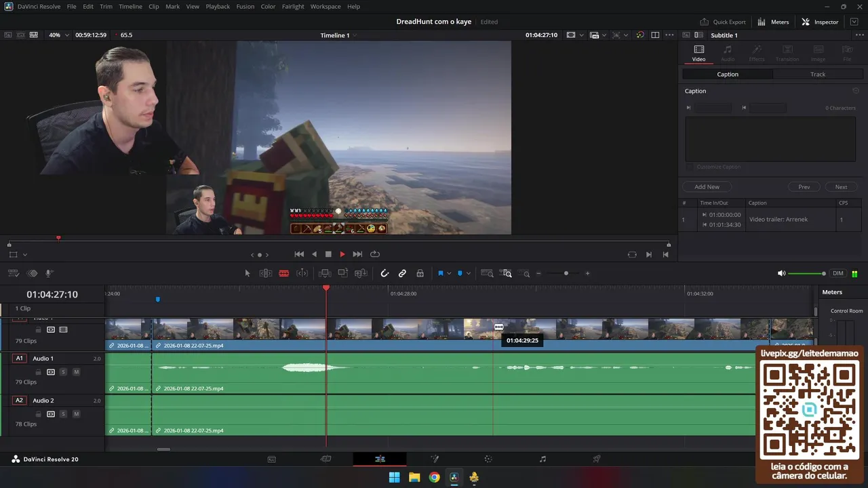Click Quick Export button
This screenshot has height=488, width=868.
point(723,22)
